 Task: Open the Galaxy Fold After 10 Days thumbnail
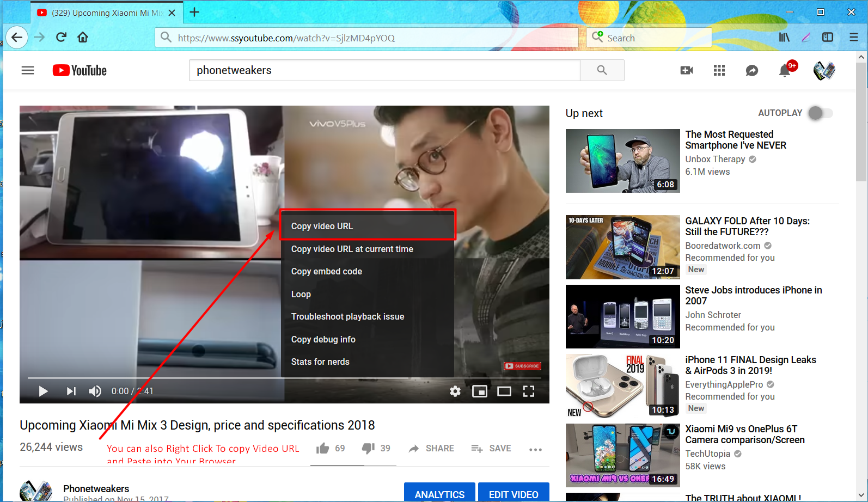click(622, 247)
